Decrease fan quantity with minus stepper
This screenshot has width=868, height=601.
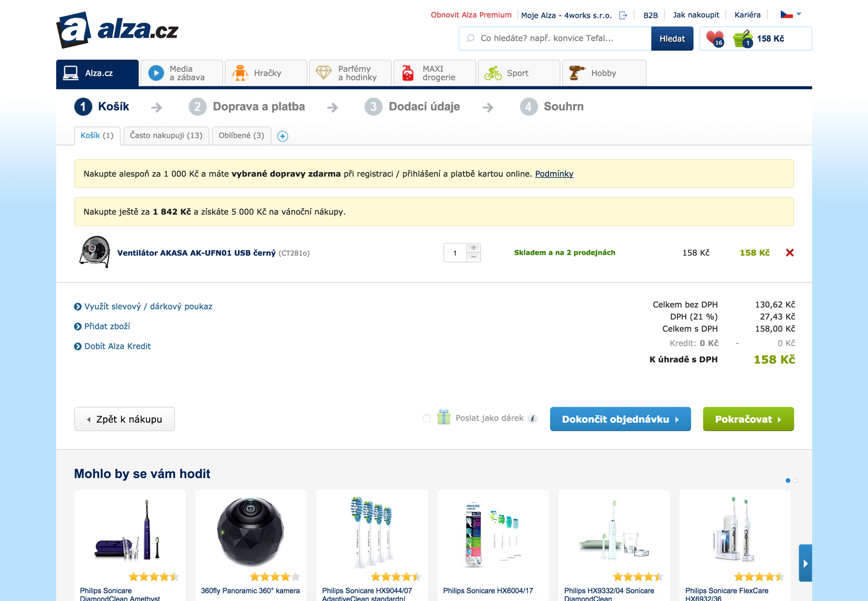point(473,257)
